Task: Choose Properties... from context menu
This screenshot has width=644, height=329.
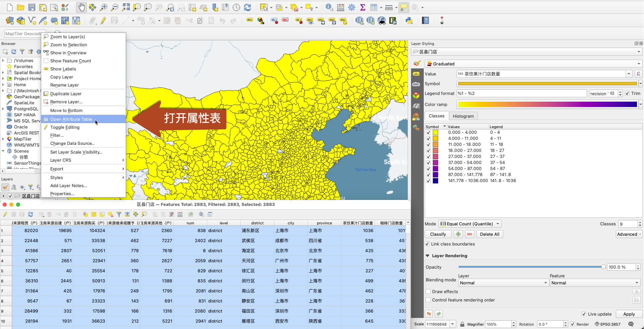Action: pos(83,194)
